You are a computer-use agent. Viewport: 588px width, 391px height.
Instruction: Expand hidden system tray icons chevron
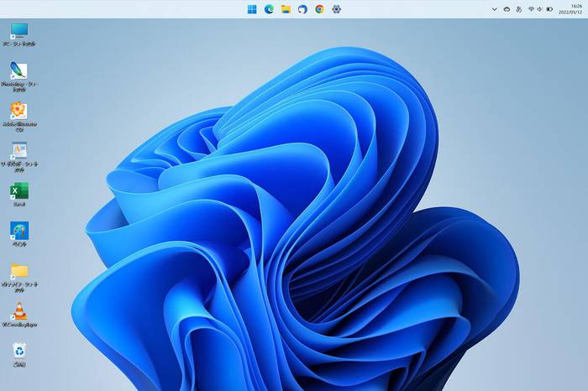point(494,9)
